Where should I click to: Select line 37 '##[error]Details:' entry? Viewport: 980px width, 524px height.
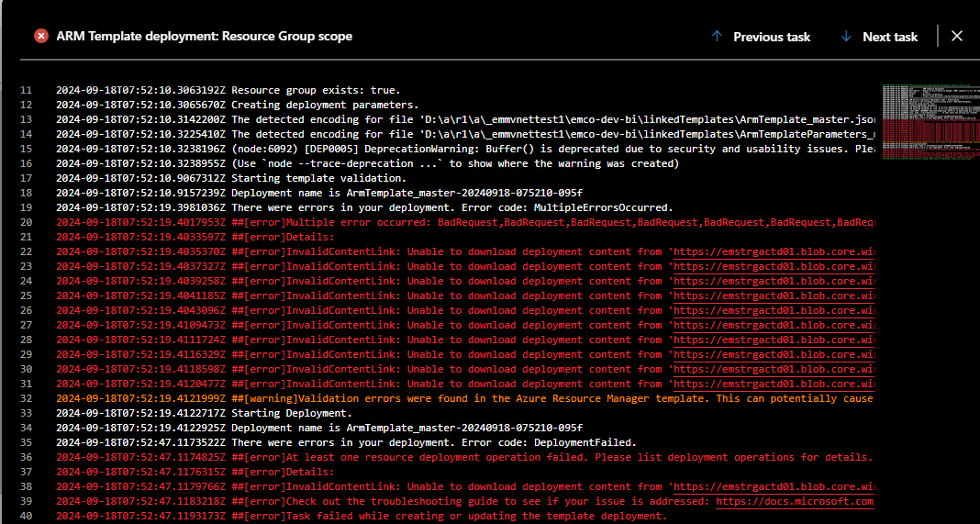(195, 472)
